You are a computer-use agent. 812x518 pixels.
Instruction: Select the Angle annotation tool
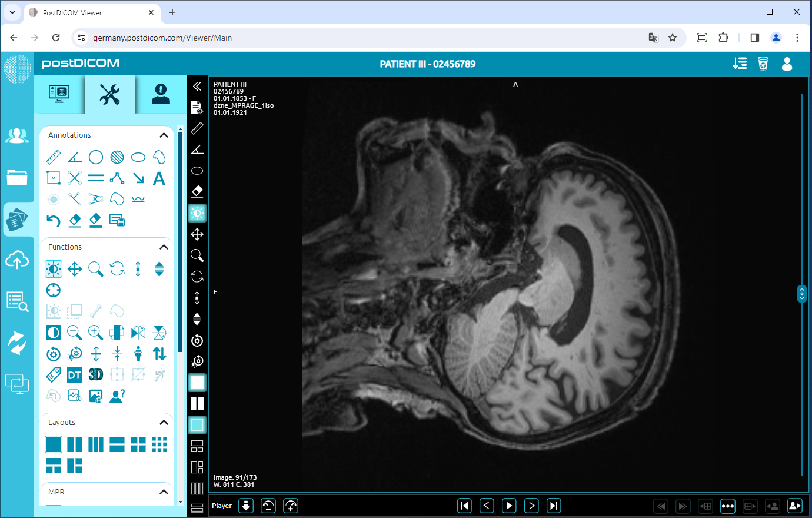coord(74,157)
